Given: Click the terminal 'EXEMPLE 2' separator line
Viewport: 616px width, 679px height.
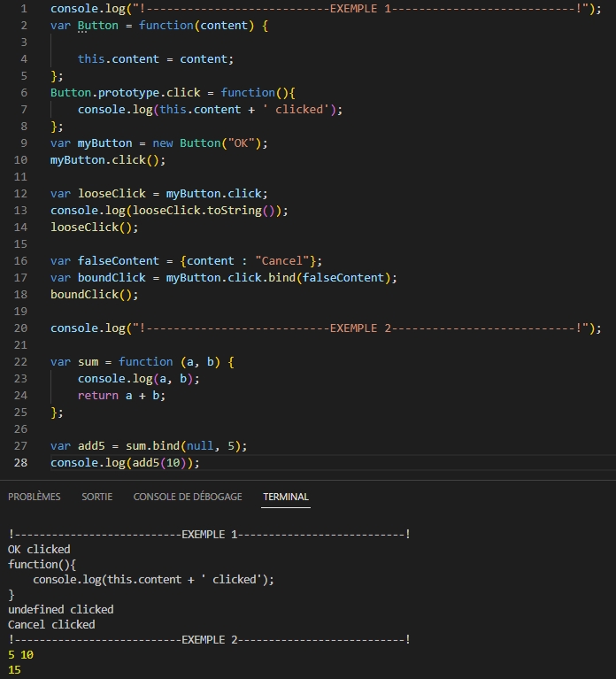Looking at the screenshot, I should [x=209, y=640].
